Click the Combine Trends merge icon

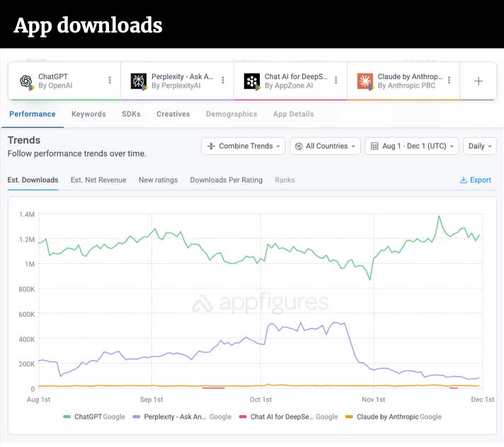pyautogui.click(x=211, y=146)
